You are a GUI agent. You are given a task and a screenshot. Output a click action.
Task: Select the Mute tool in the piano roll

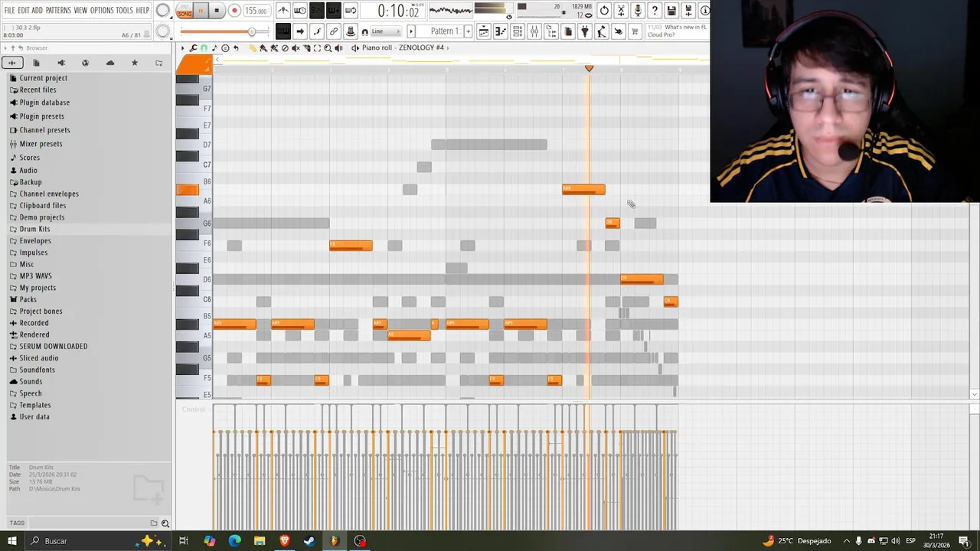(x=296, y=47)
